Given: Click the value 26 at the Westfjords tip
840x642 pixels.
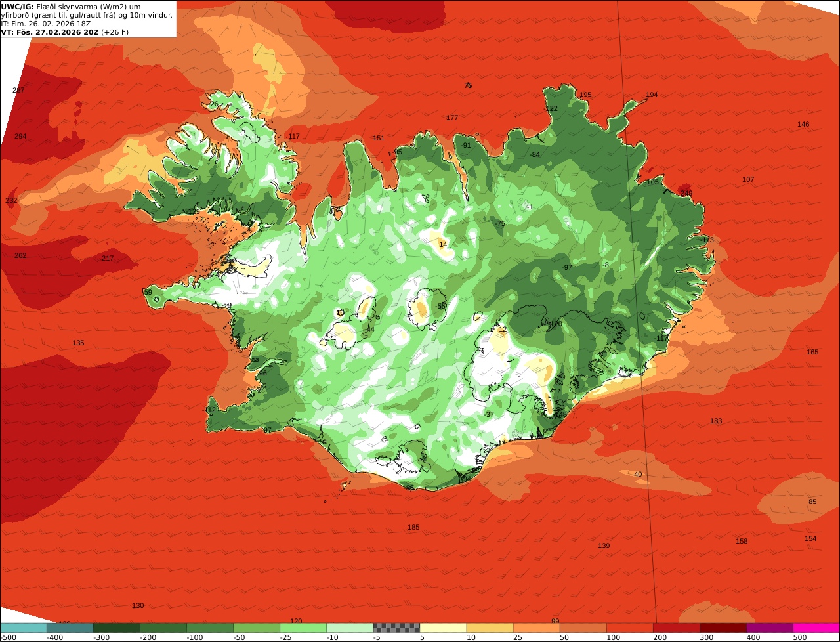Looking at the screenshot, I should pos(214,104).
